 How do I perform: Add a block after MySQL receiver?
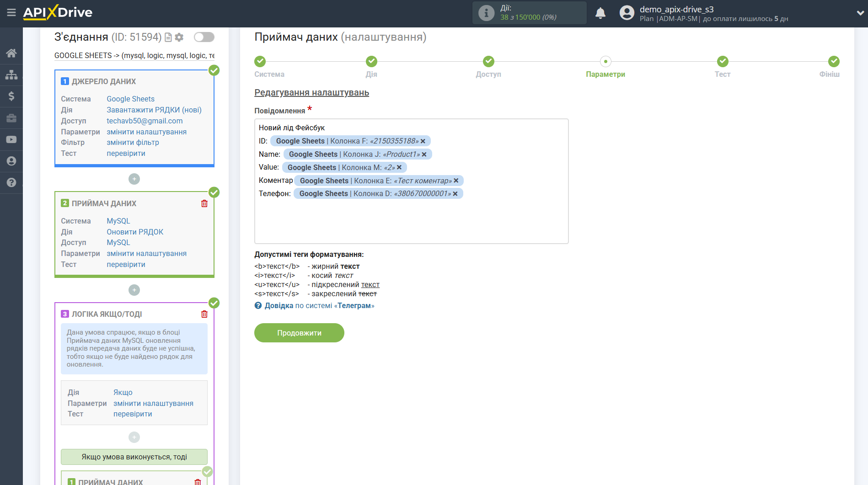tap(134, 290)
